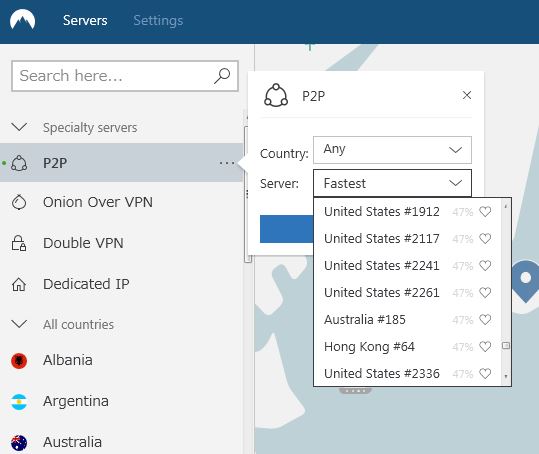Open P2P three-dot options menu
Image resolution: width=539 pixels, height=454 pixels.
coord(227,163)
